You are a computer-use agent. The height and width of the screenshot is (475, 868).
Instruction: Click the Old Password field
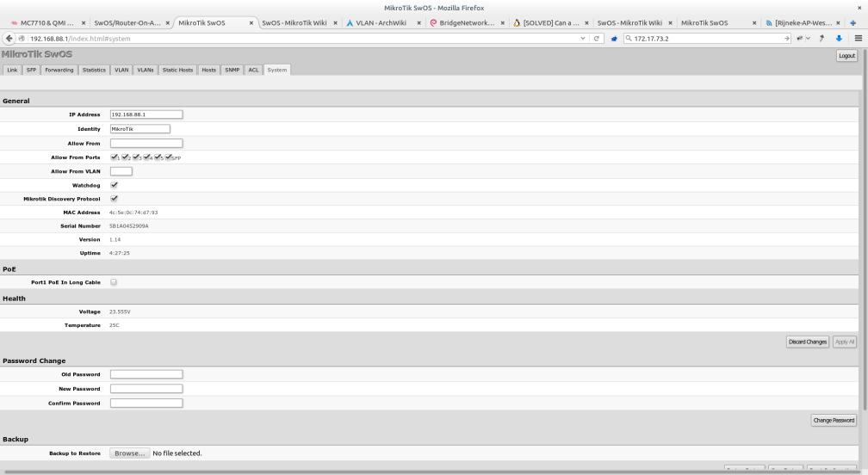[146, 374]
